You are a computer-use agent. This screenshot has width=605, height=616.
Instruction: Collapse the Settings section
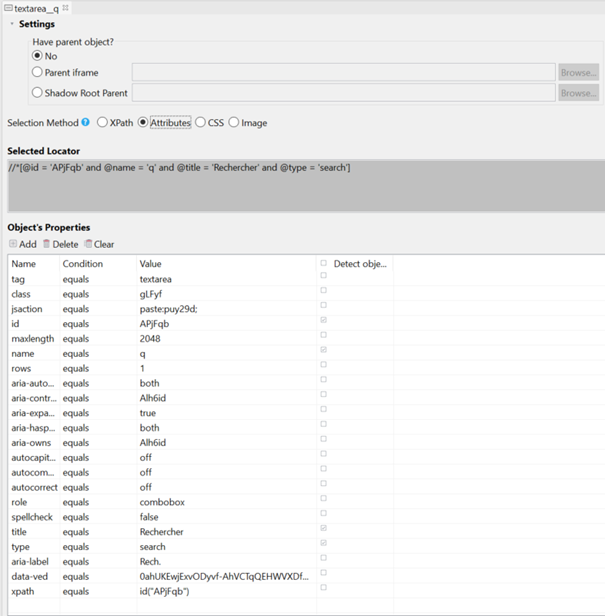(12, 24)
